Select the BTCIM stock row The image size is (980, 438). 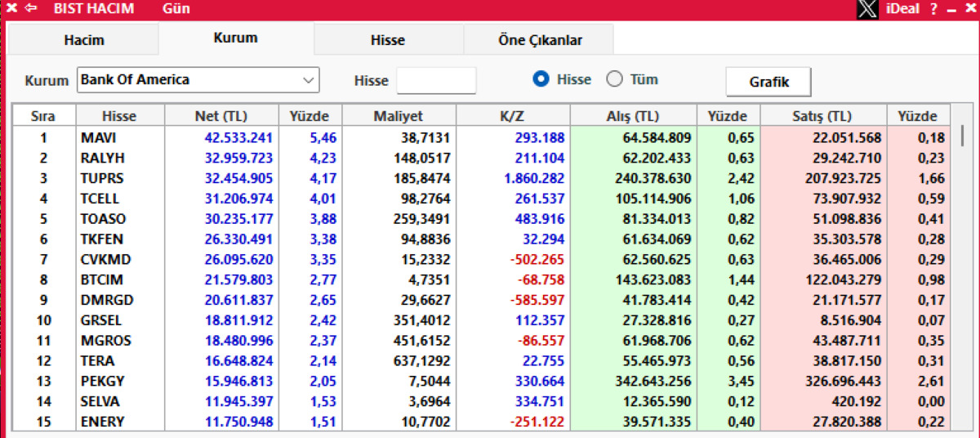pos(482,279)
